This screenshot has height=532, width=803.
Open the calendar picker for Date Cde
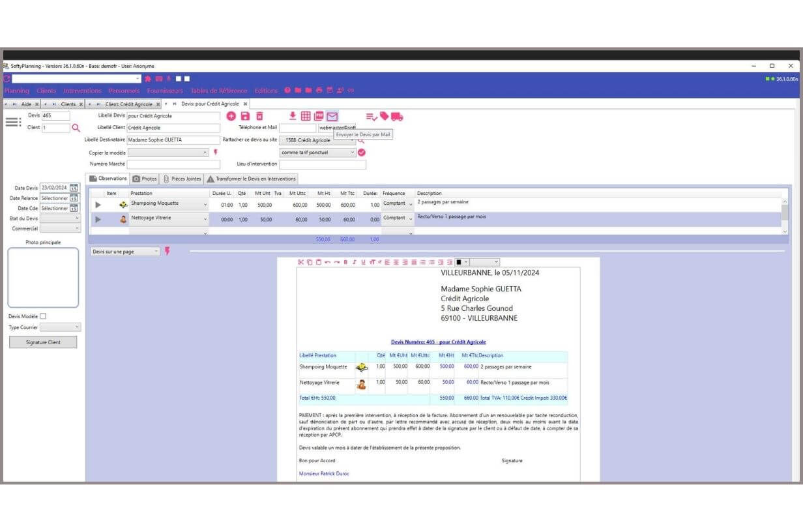(x=74, y=209)
